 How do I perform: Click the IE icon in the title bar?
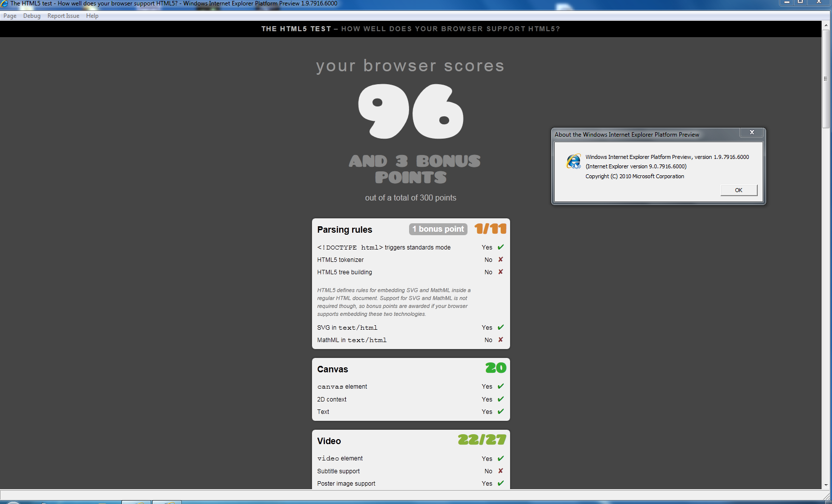click(x=4, y=3)
